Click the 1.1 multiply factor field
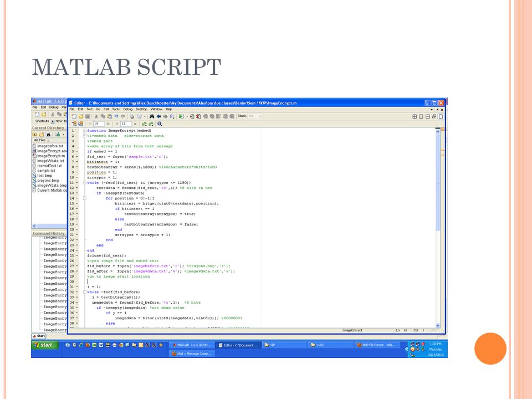Image resolution: width=532 pixels, height=399 pixels. (126, 124)
